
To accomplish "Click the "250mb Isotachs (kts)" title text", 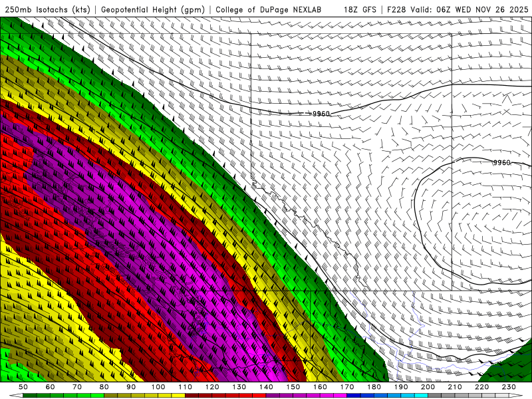I will pyautogui.click(x=47, y=10).
